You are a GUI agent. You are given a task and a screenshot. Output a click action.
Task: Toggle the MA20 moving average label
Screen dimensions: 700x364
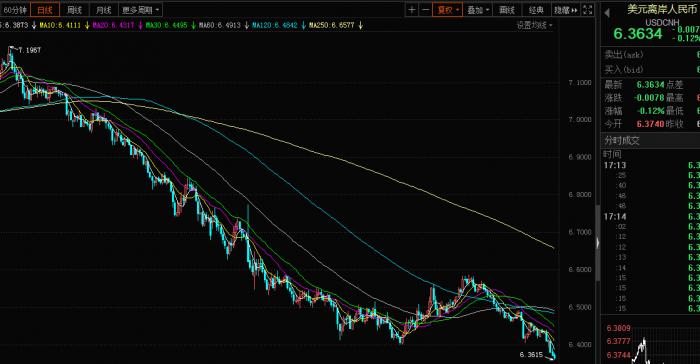coord(113,25)
